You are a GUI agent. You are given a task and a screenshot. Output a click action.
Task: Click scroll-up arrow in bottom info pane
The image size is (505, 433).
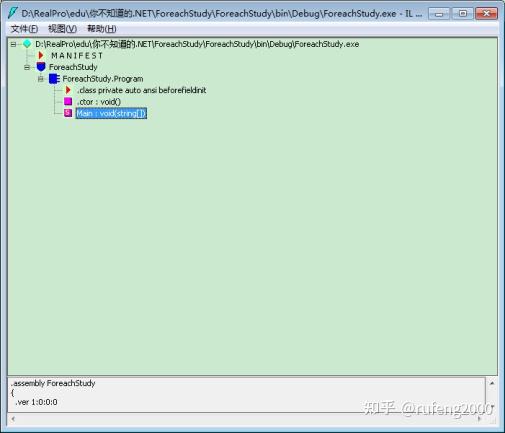click(x=492, y=383)
